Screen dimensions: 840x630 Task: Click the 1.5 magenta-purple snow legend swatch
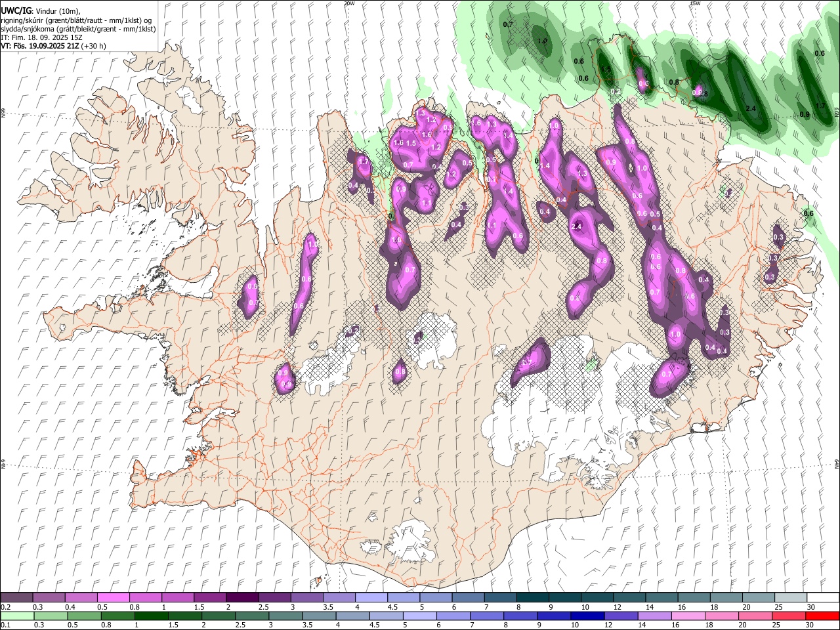pos(209,598)
